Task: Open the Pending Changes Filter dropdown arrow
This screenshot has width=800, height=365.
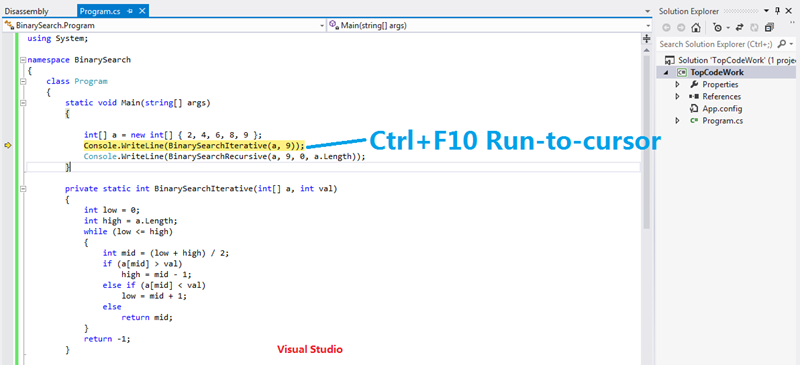Action: click(728, 28)
